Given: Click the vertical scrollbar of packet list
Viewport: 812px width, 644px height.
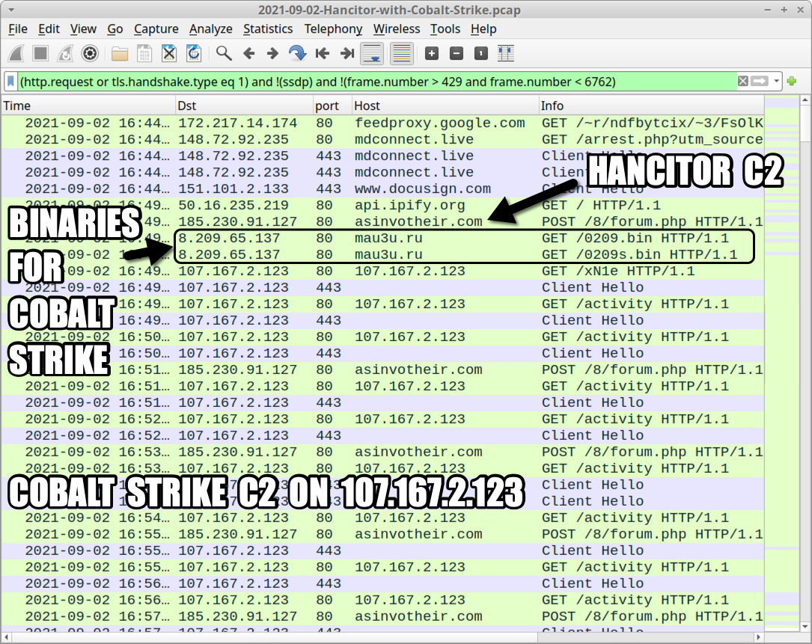Looking at the screenshot, I should click(x=805, y=362).
